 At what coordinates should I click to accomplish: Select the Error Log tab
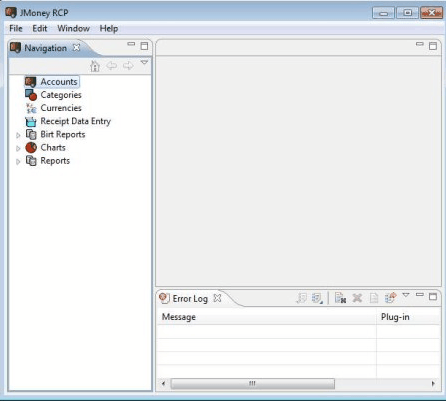point(190,299)
